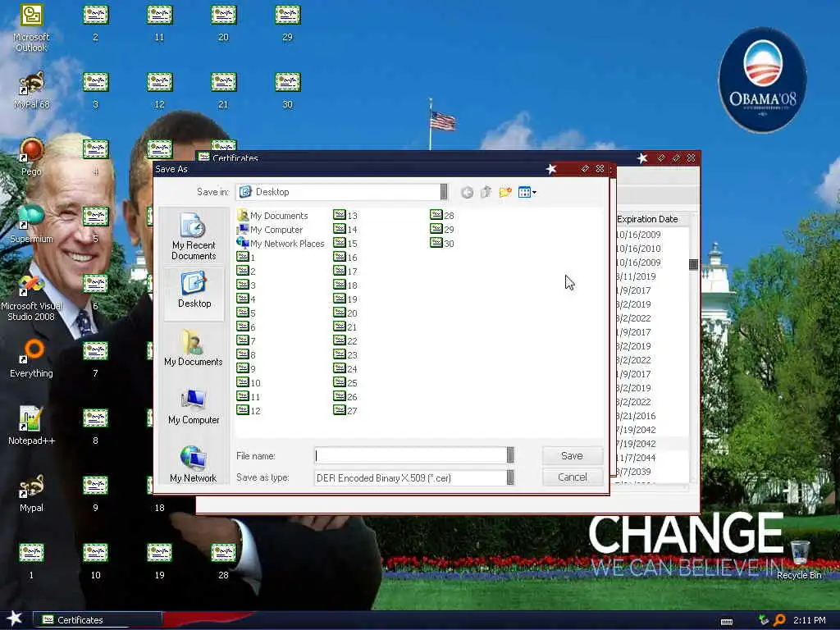Open MyPal 68 desktop shortcut
This screenshot has width=840, height=630.
[31, 90]
